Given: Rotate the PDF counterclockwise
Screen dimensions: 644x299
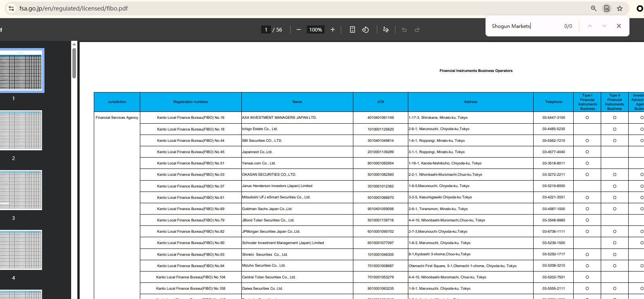Looking at the screenshot, I should tap(365, 29).
